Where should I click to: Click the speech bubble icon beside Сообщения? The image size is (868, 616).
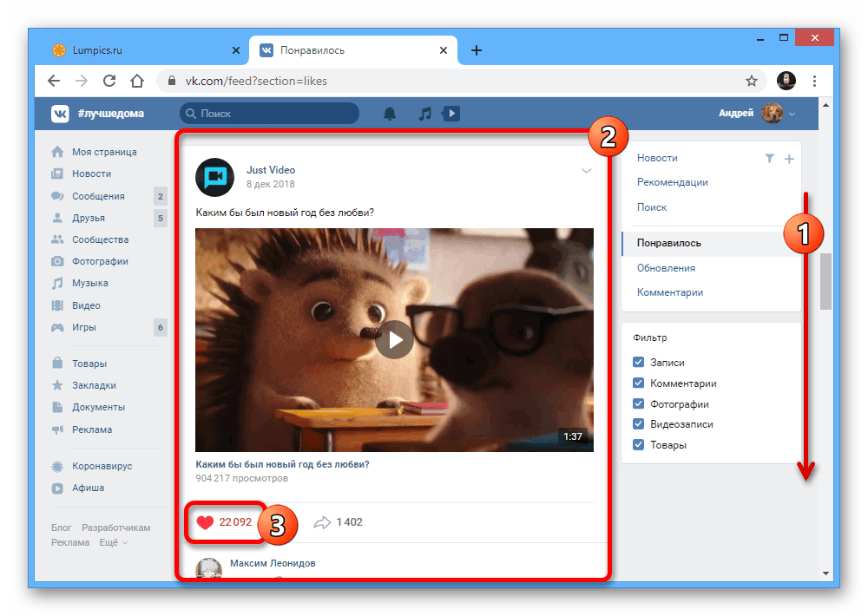(57, 196)
